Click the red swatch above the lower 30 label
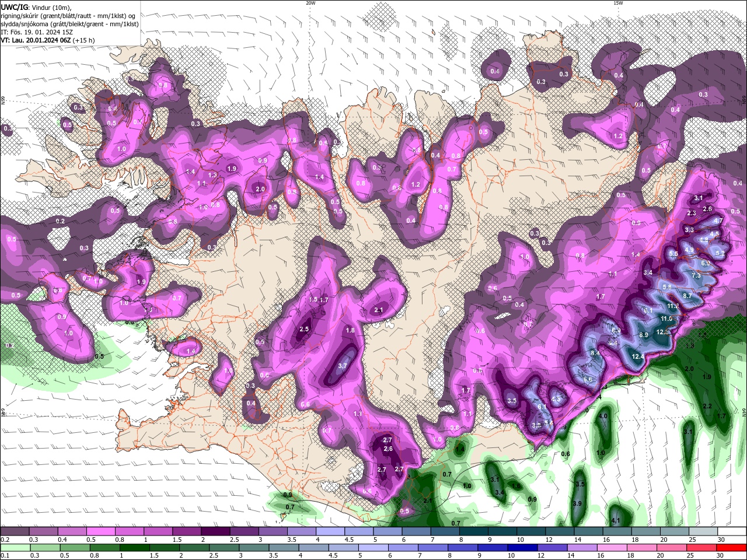This screenshot has height=560, width=747. point(731,548)
